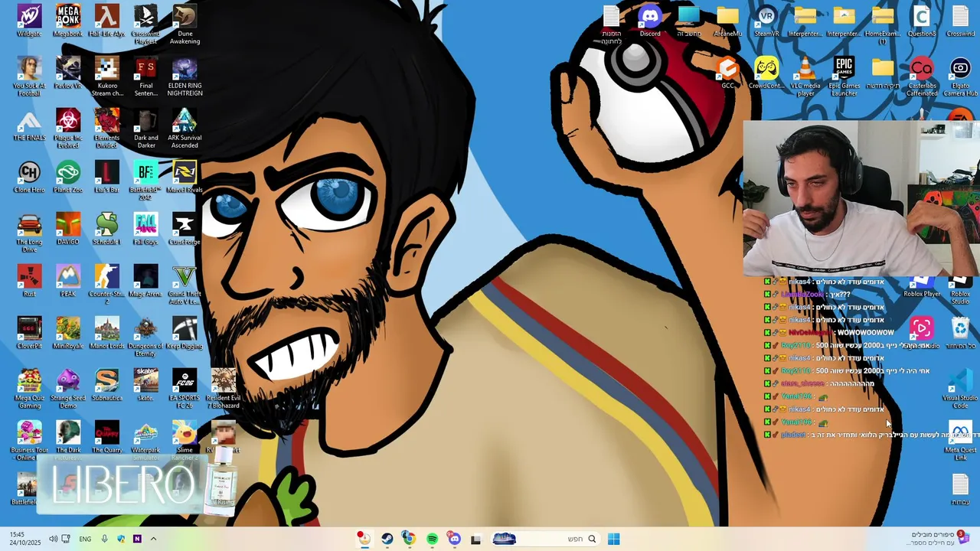Open the Meta Quest Link shortcut

point(960,441)
